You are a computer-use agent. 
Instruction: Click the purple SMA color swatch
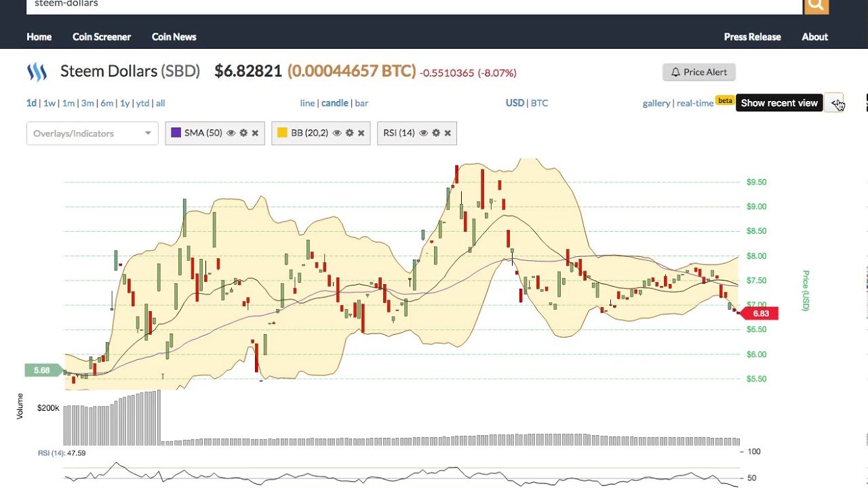[176, 133]
